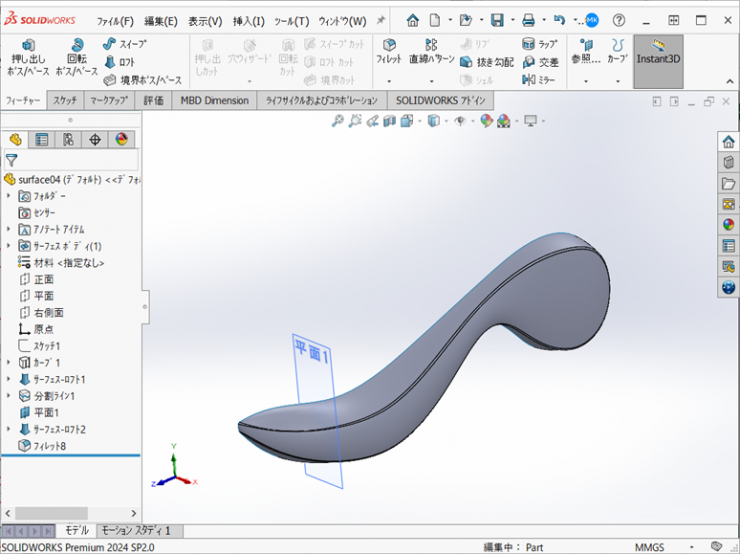The width and height of the screenshot is (740, 554).
Task: Open the MMGS unit system dropdown
Action: pyautogui.click(x=648, y=546)
